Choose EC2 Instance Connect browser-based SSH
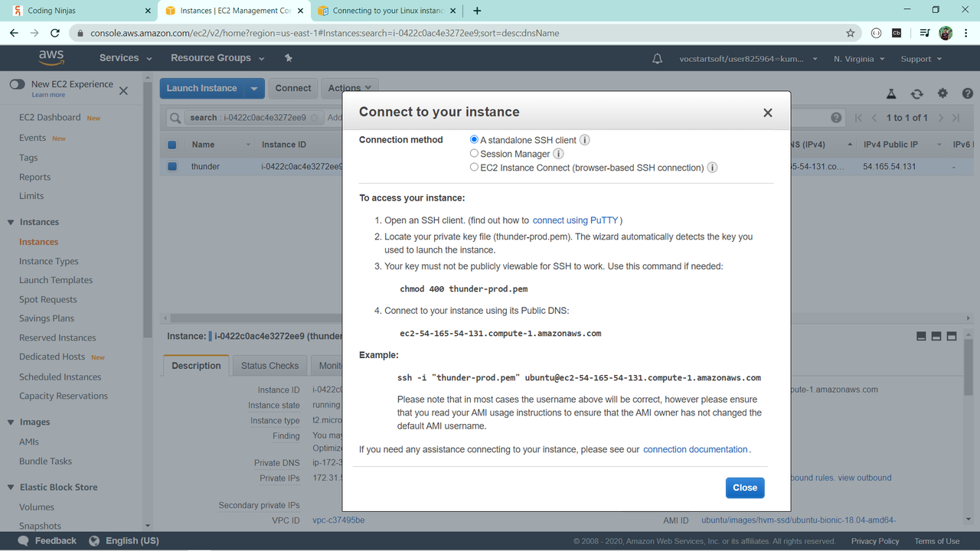The width and height of the screenshot is (980, 551). coord(474,167)
